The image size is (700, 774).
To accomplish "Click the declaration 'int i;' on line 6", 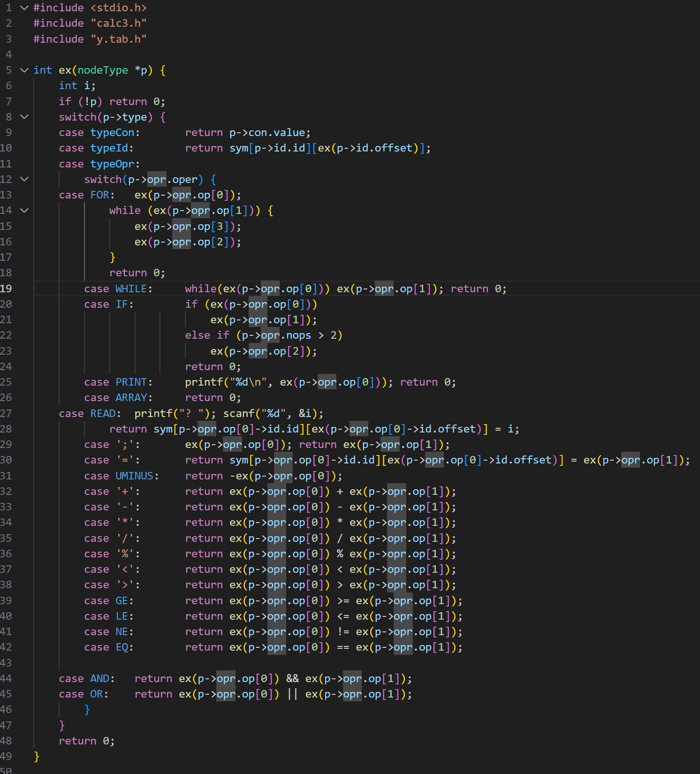I will point(77,86).
